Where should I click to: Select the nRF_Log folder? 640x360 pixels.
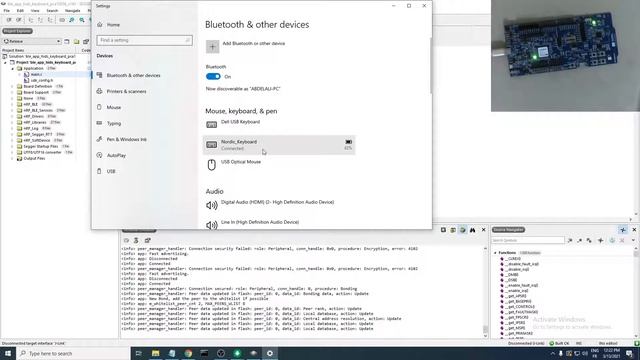click(x=31, y=128)
